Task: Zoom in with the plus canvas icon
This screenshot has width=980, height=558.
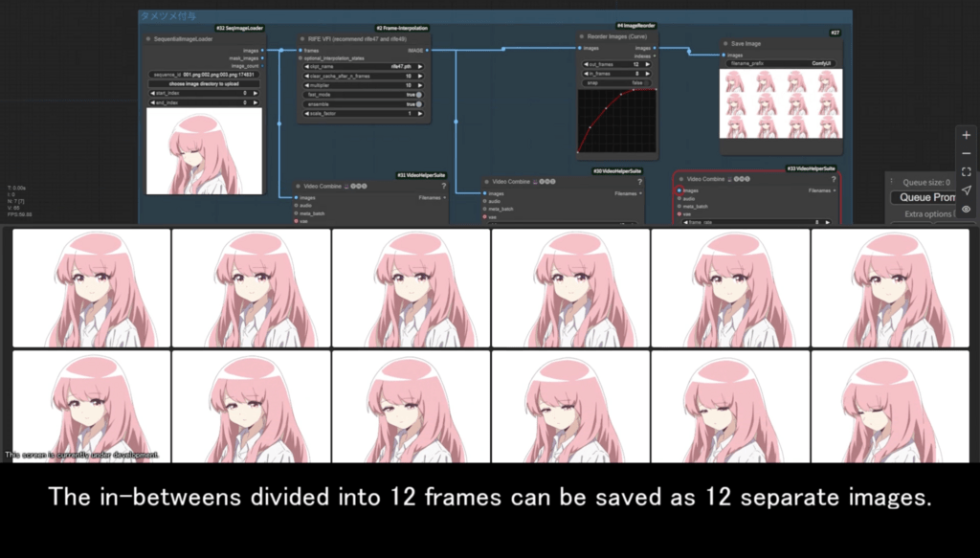Action: (x=967, y=135)
